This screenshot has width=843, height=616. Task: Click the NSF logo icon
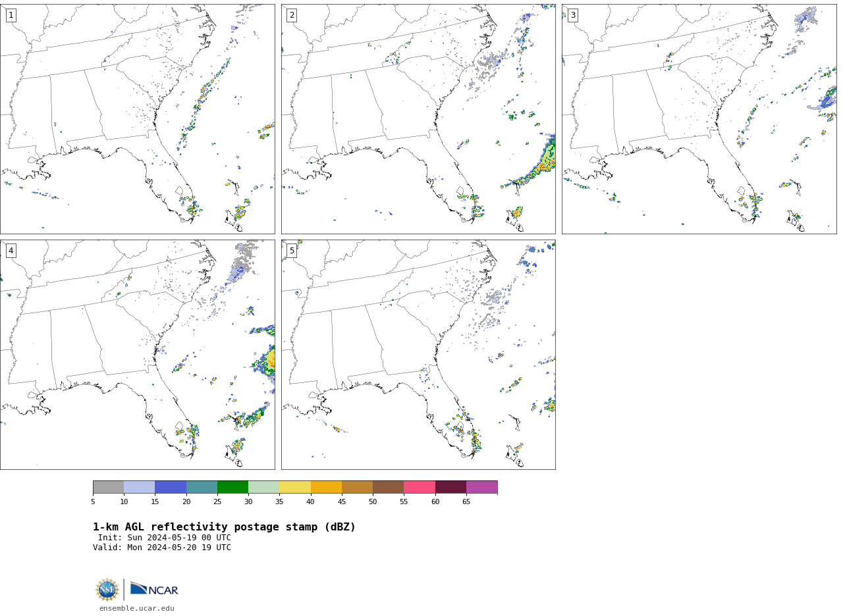107,590
